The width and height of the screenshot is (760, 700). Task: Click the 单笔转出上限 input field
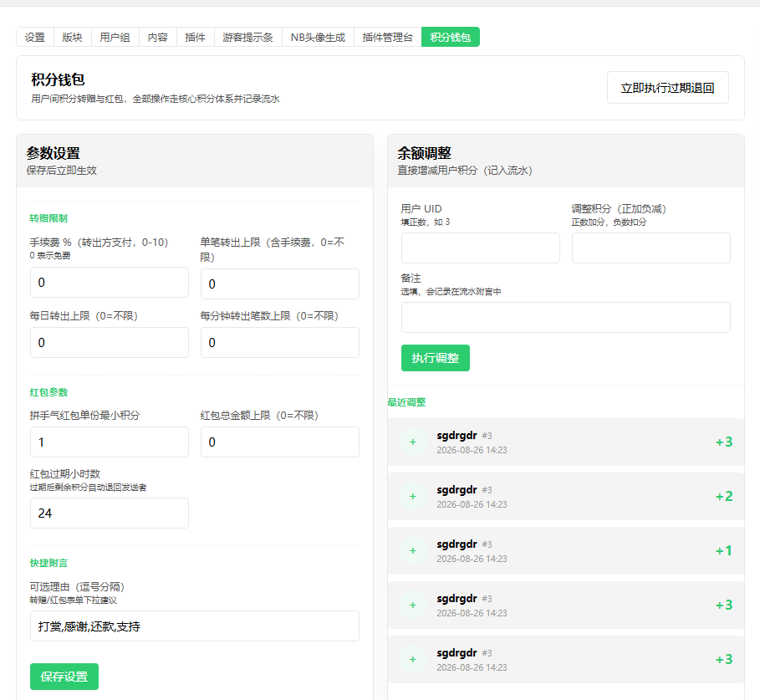coord(280,284)
